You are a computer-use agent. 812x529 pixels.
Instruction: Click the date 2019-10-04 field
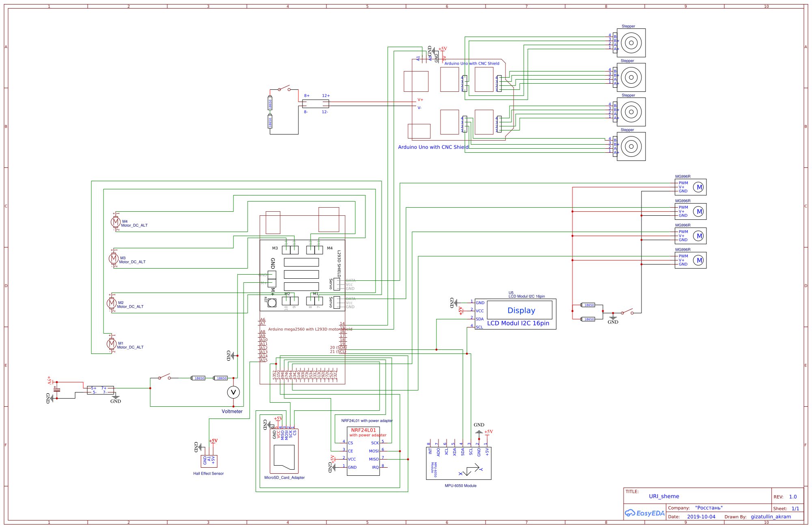tap(701, 517)
